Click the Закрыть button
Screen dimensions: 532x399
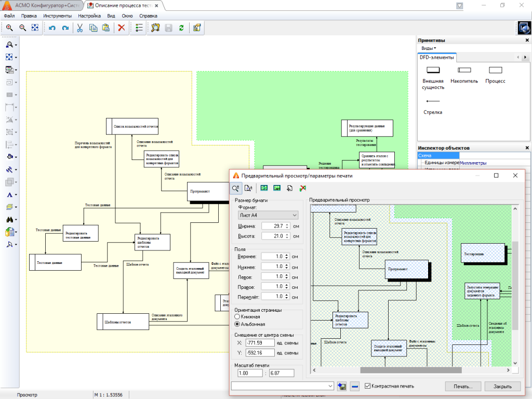502,386
